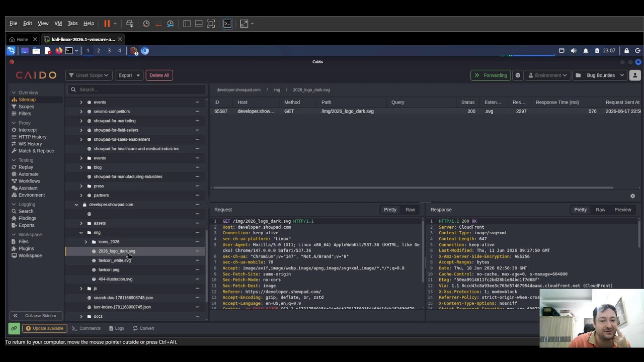Screen dimensions: 644x362
Task: Open Environment dropdown
Action: (x=547, y=75)
